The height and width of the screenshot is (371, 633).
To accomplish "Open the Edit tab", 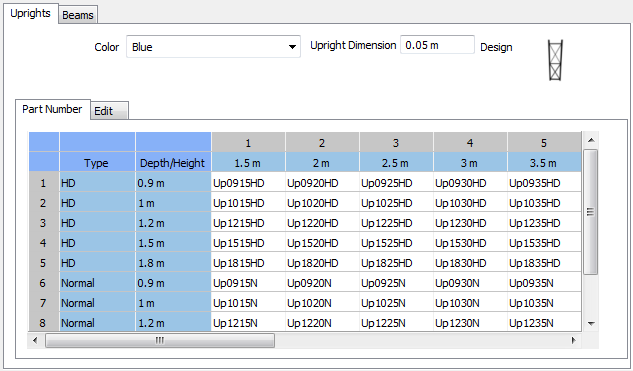I will point(110,111).
